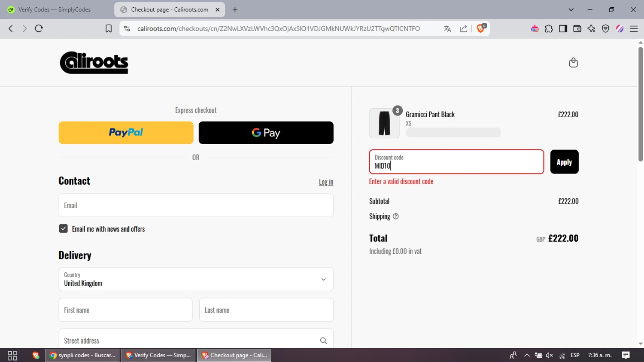Screen dimensions: 644x362
Task: Click the purple striped toolbar icon
Action: (x=620, y=29)
